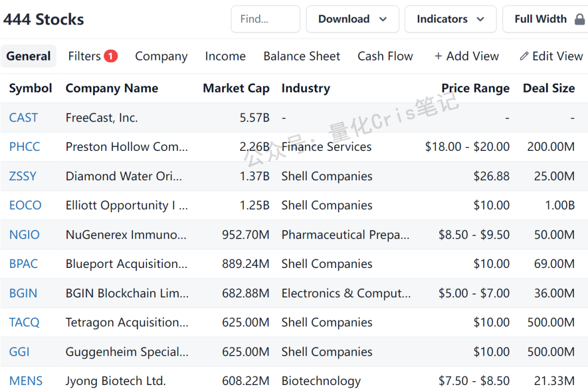The height and width of the screenshot is (391, 588).
Task: Switch to the Income tab
Action: [x=225, y=56]
